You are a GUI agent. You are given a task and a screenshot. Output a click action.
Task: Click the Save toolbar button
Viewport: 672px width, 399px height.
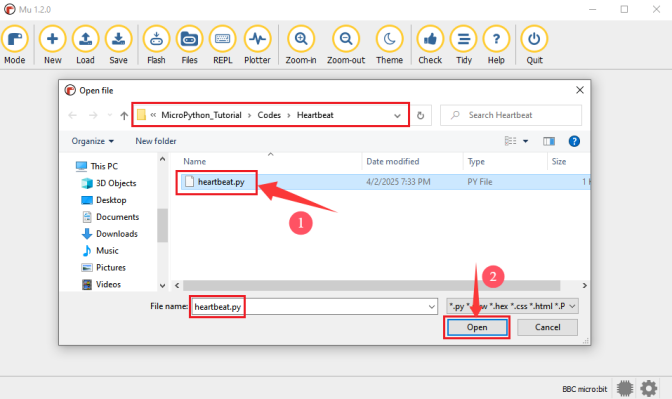point(118,45)
